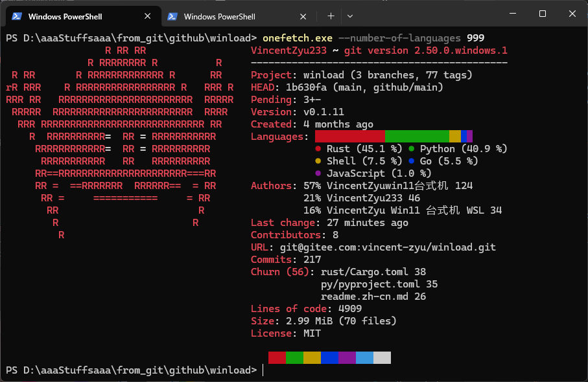
Task: Click the 'Python (40.9 %)' label
Action: pyautogui.click(x=464, y=149)
